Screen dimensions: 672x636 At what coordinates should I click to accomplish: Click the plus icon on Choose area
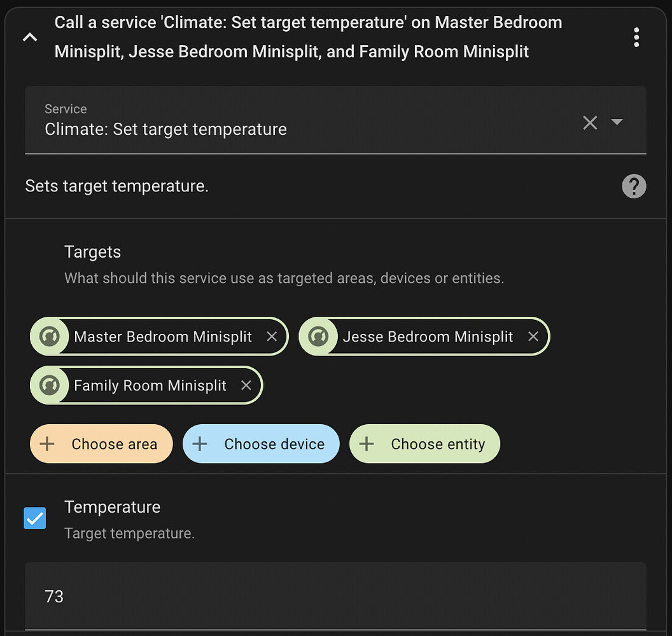pyautogui.click(x=46, y=443)
